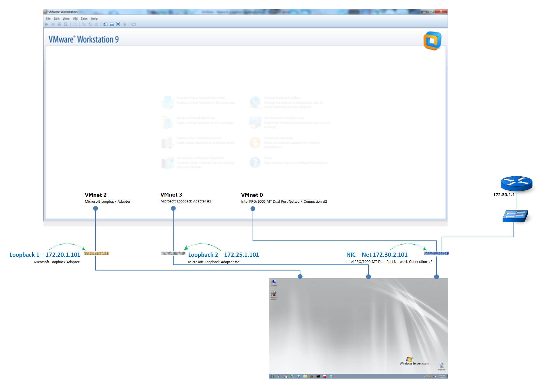Revert the virtual machine to its snapshot

tap(90, 24)
